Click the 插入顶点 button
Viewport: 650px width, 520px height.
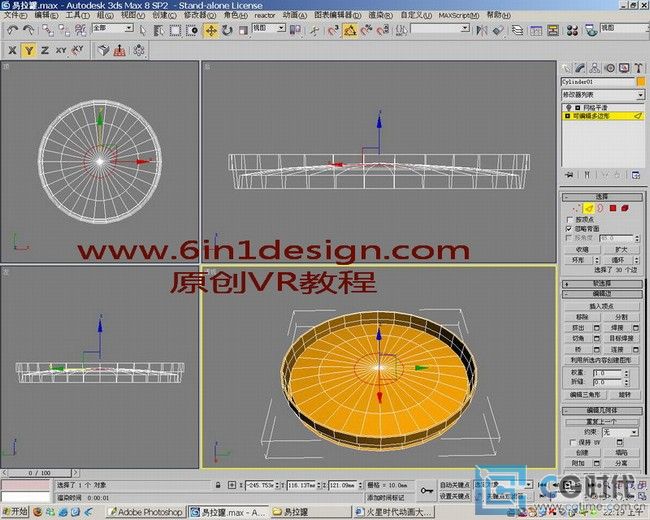[x=601, y=306]
